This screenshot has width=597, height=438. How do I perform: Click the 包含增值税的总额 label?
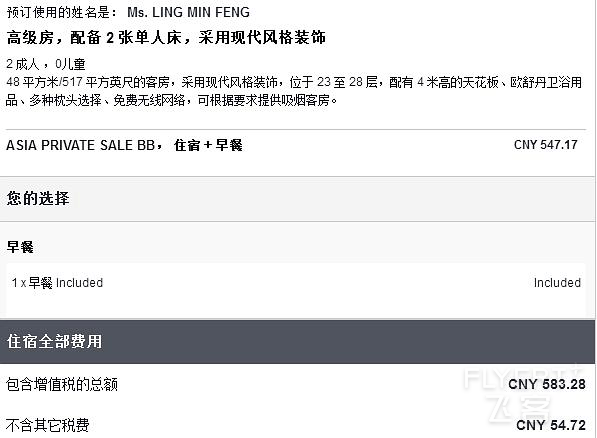coord(62,384)
